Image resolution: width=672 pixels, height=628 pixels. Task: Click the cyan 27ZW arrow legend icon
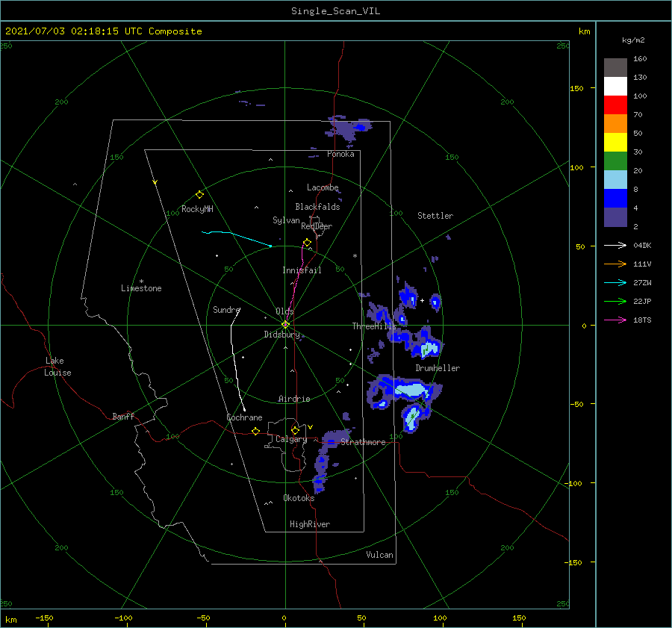pyautogui.click(x=615, y=282)
